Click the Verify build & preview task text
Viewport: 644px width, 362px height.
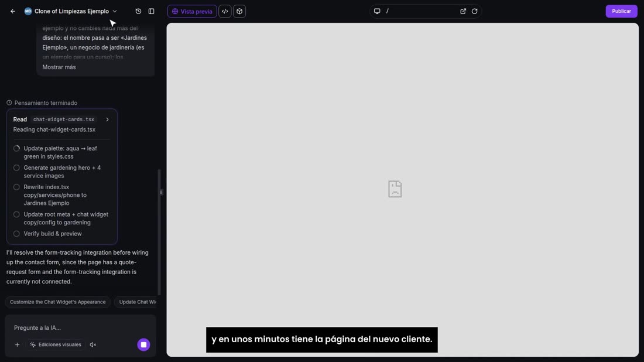tap(53, 234)
